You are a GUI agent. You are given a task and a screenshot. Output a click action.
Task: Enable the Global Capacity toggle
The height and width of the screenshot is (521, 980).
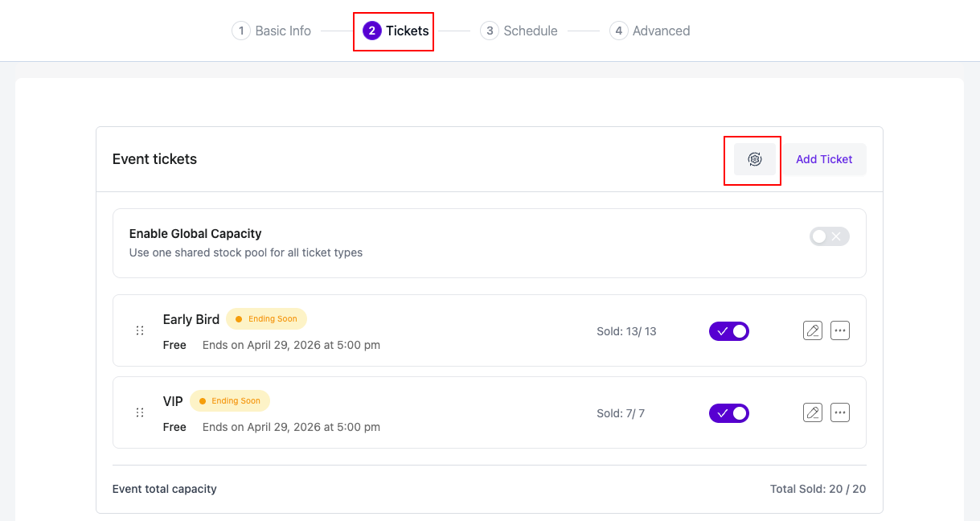click(829, 236)
